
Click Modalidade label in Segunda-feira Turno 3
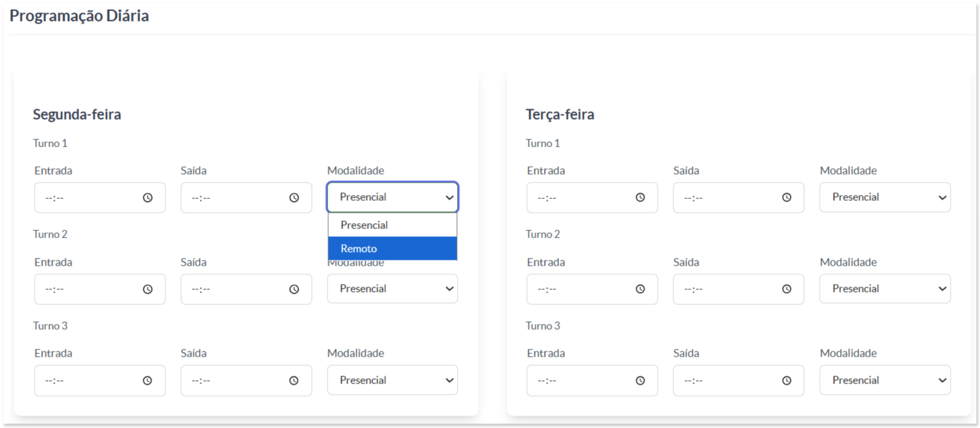point(356,353)
